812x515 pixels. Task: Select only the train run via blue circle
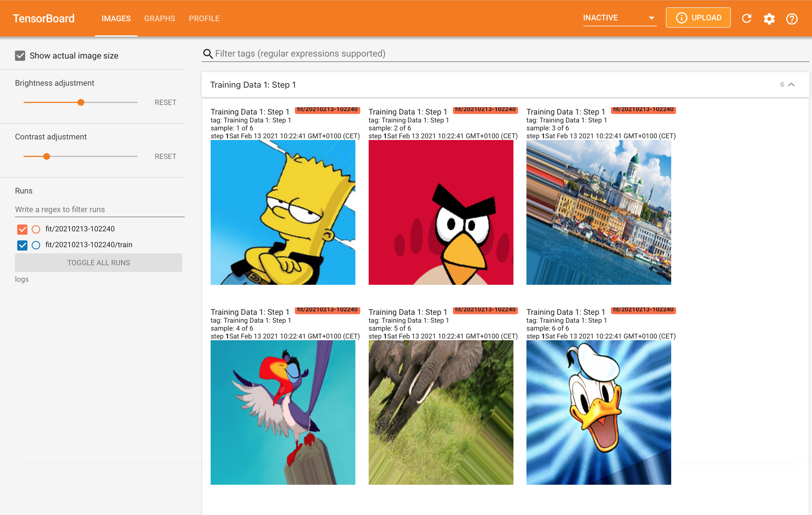36,245
